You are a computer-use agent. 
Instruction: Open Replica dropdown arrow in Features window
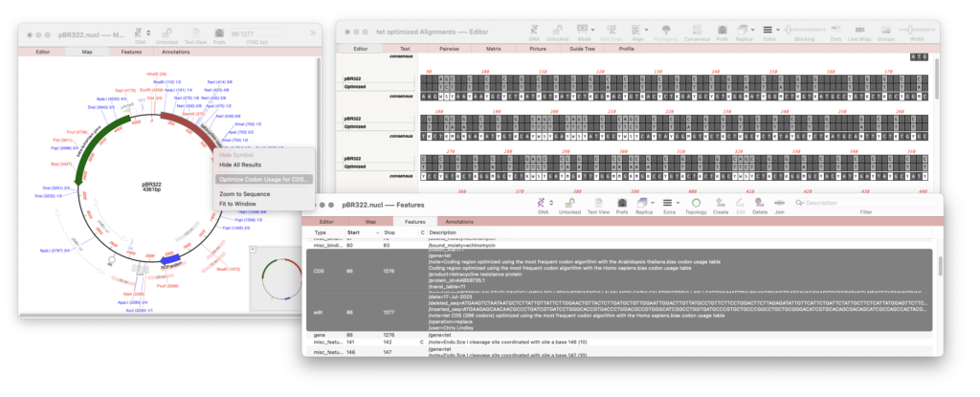pos(651,203)
